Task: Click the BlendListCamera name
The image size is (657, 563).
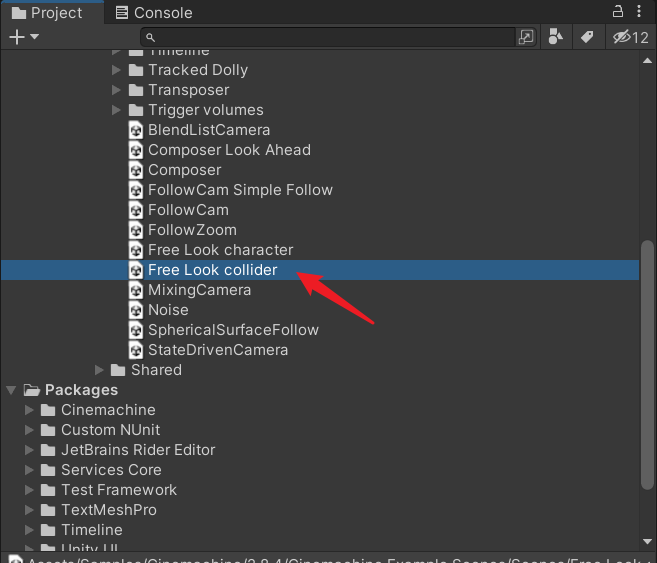Action: [209, 130]
